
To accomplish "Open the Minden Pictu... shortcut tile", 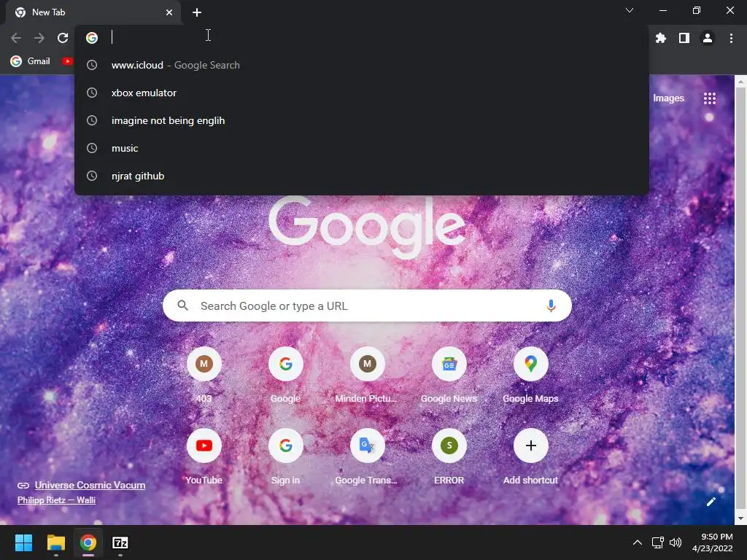I will click(x=367, y=376).
